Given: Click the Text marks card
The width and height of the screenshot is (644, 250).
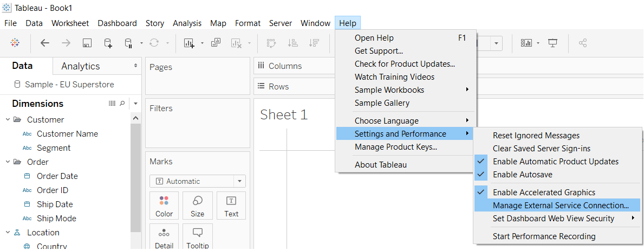Looking at the screenshot, I should click(231, 206).
